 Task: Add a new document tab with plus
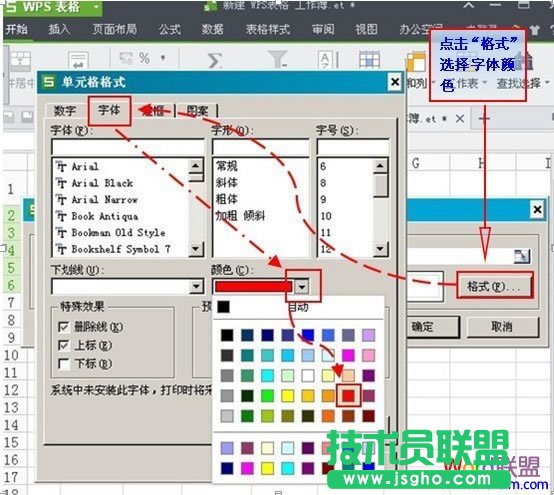[484, 118]
